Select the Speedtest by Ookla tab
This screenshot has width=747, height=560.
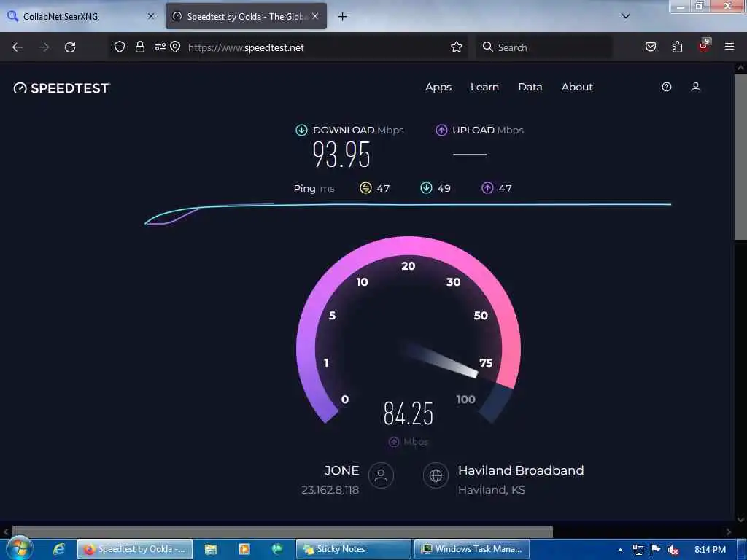(x=246, y=16)
